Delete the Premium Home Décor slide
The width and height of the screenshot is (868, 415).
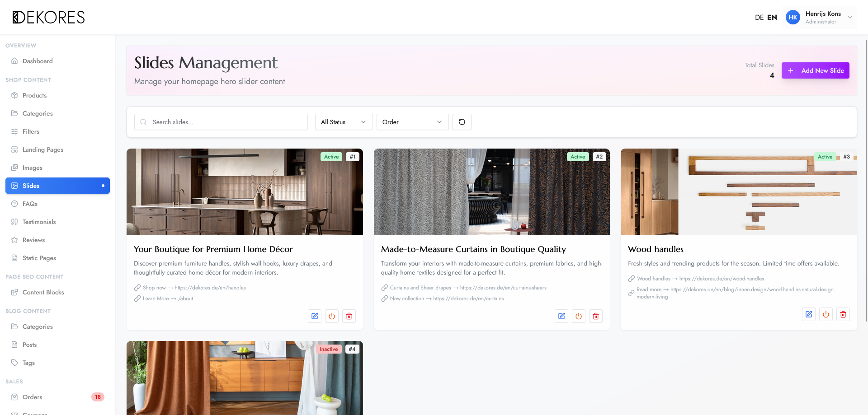point(349,316)
